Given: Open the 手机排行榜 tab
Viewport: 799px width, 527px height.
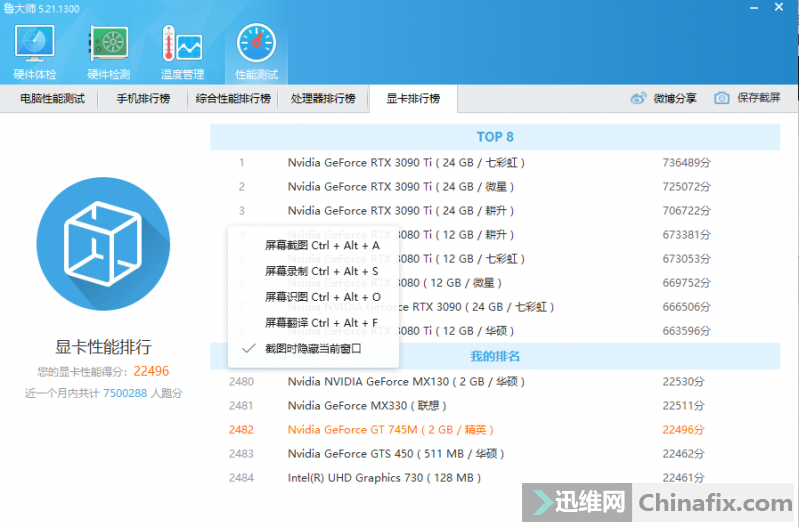Looking at the screenshot, I should [143, 99].
